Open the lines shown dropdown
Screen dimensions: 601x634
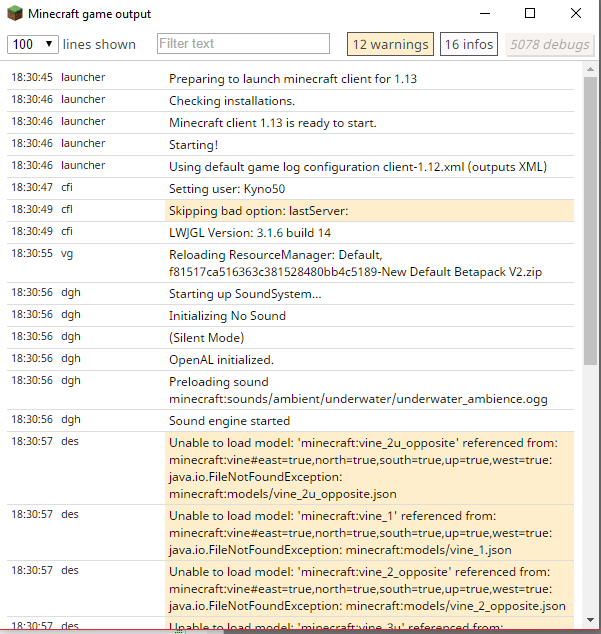[x=32, y=44]
